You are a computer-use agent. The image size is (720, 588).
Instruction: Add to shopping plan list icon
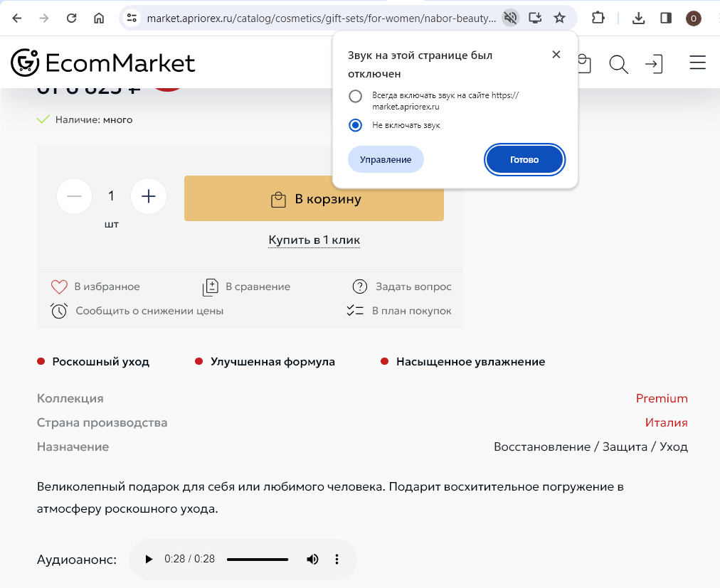(x=355, y=311)
